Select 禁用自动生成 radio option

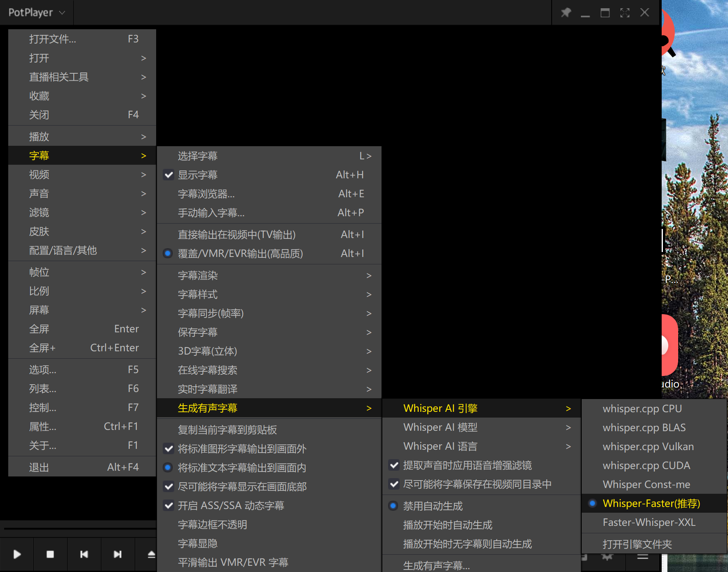point(482,506)
